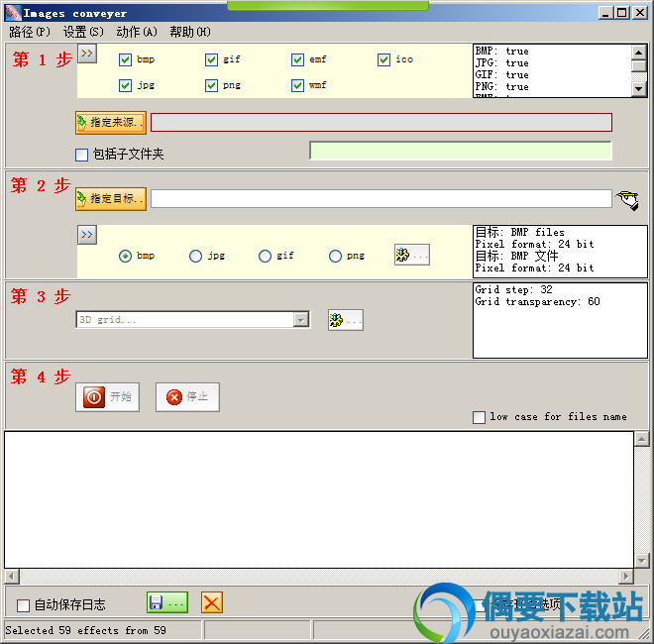Click BMP: true in info list
Screen dimensions: 654x644
pos(501,51)
